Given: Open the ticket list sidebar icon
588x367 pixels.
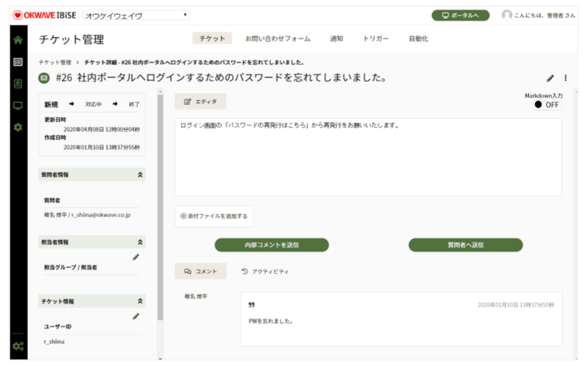Looking at the screenshot, I should (x=18, y=61).
